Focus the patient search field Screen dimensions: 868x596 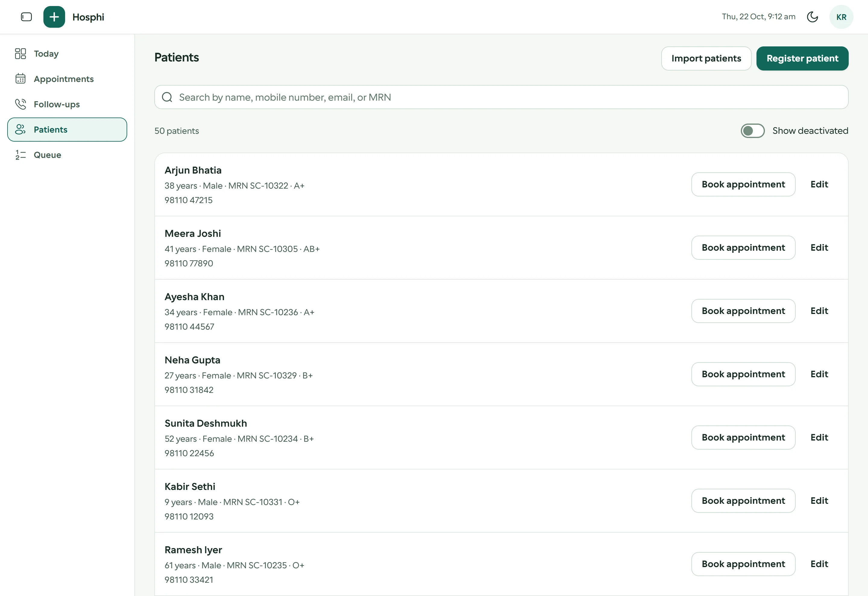point(501,97)
